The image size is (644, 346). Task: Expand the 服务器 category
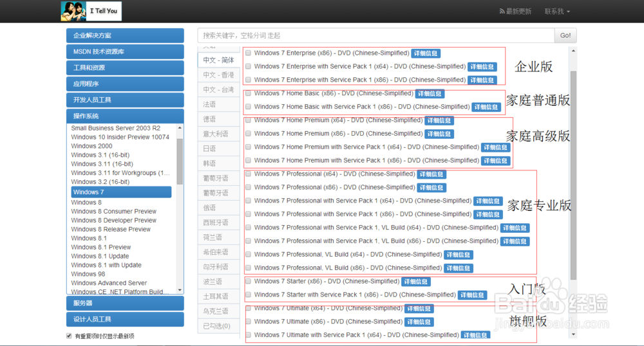pos(125,304)
